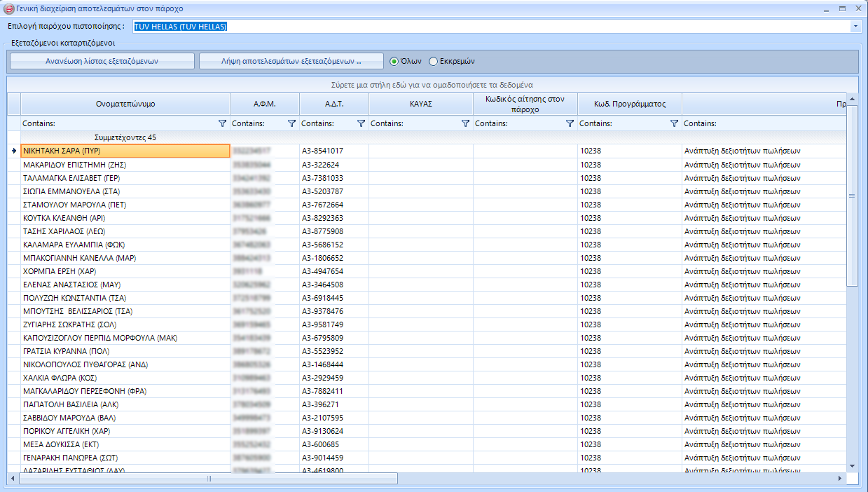Sort by Α.Δ.Τ. column header

[x=333, y=104]
